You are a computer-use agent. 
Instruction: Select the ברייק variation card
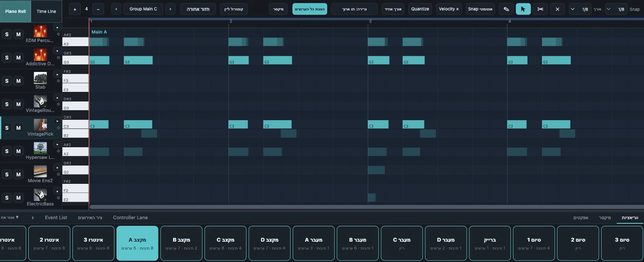490,243
